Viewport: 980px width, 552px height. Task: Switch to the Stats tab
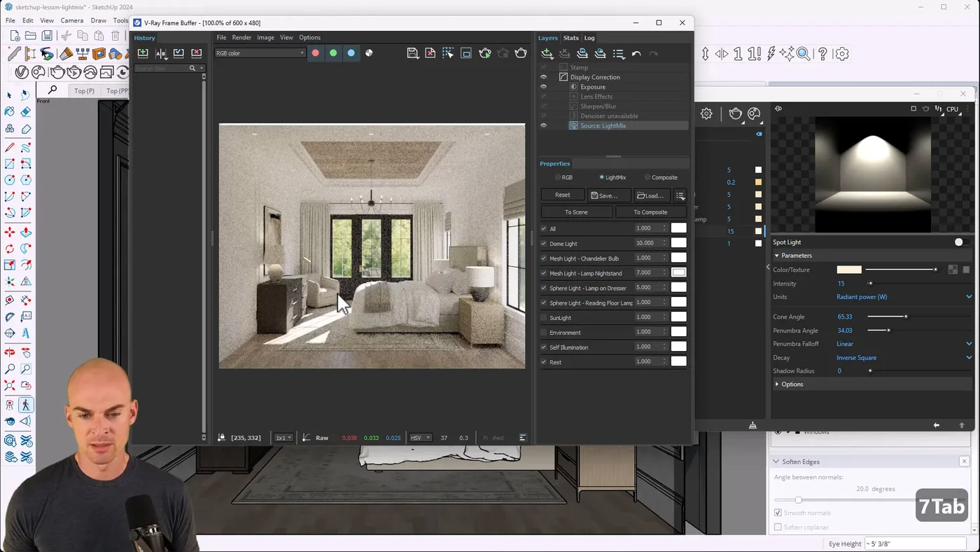[570, 38]
